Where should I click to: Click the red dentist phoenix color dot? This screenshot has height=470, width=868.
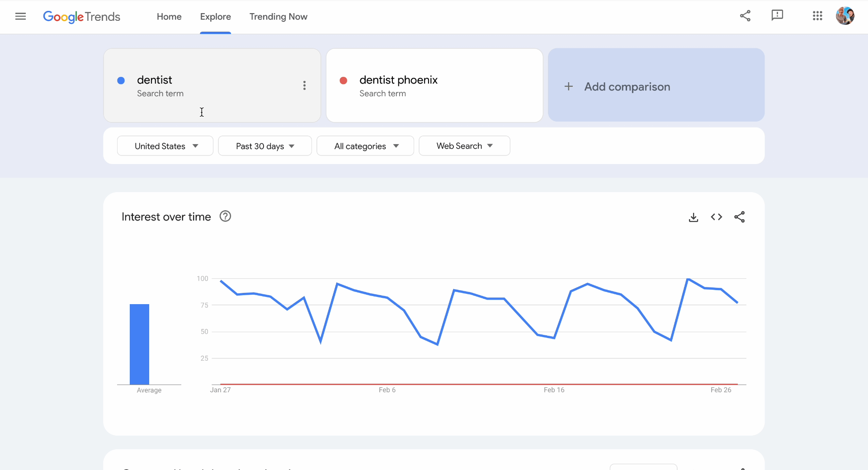pyautogui.click(x=343, y=80)
